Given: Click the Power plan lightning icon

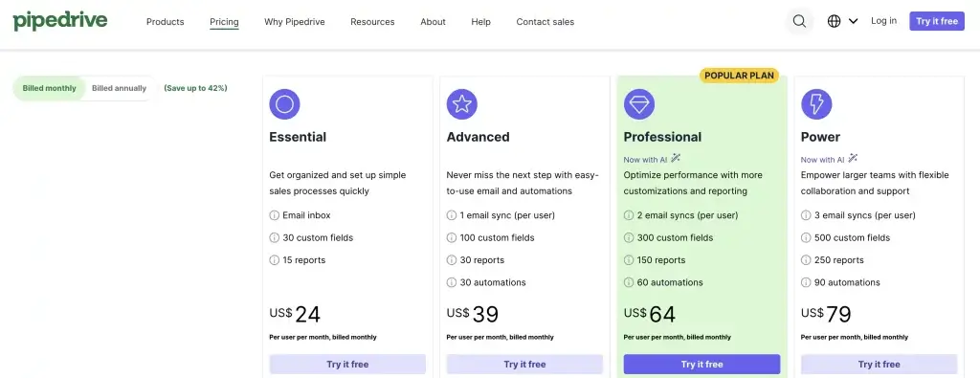Looking at the screenshot, I should 816,104.
